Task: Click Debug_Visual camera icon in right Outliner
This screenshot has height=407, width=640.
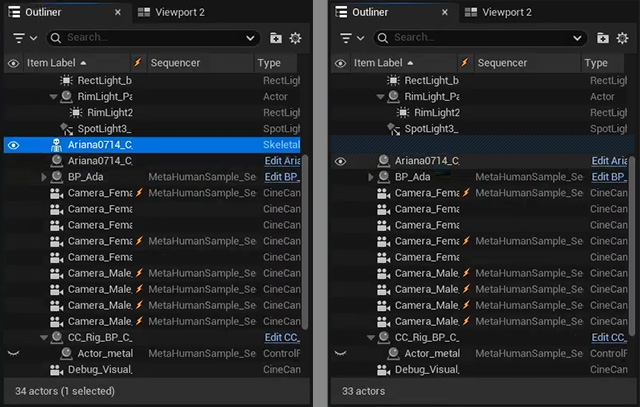Action: (x=383, y=370)
